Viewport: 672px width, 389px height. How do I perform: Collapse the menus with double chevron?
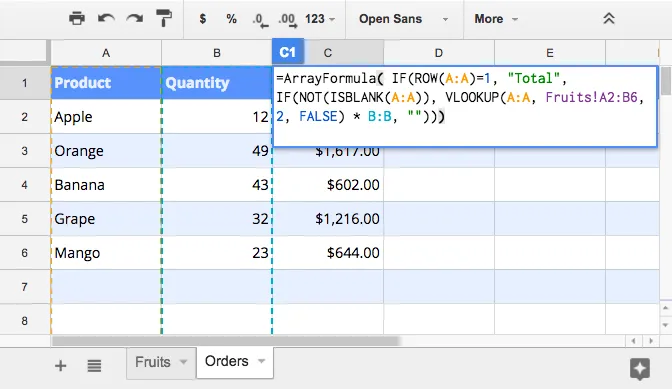tap(609, 18)
